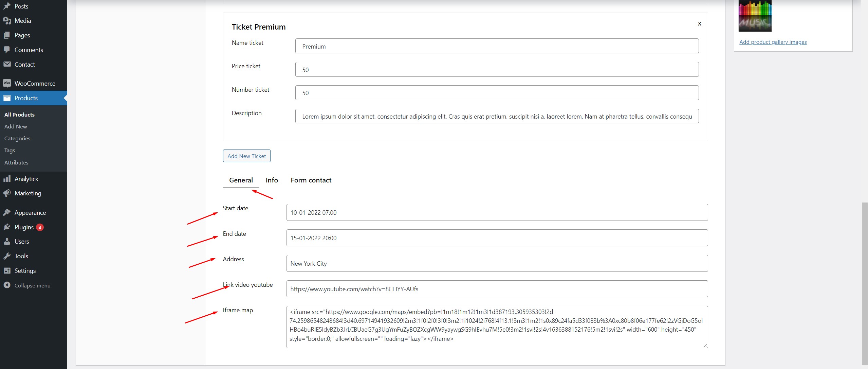Click the Marketing megaphone icon
Screen dimensions: 868x369
[x=7, y=193]
